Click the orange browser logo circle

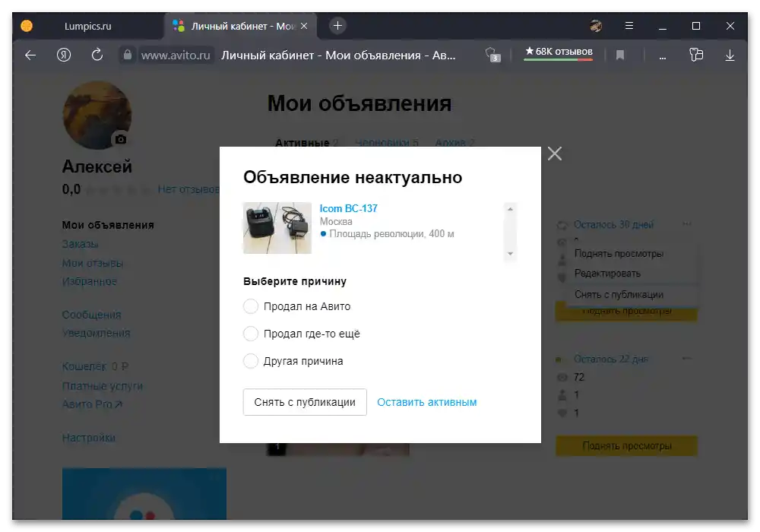27,26
